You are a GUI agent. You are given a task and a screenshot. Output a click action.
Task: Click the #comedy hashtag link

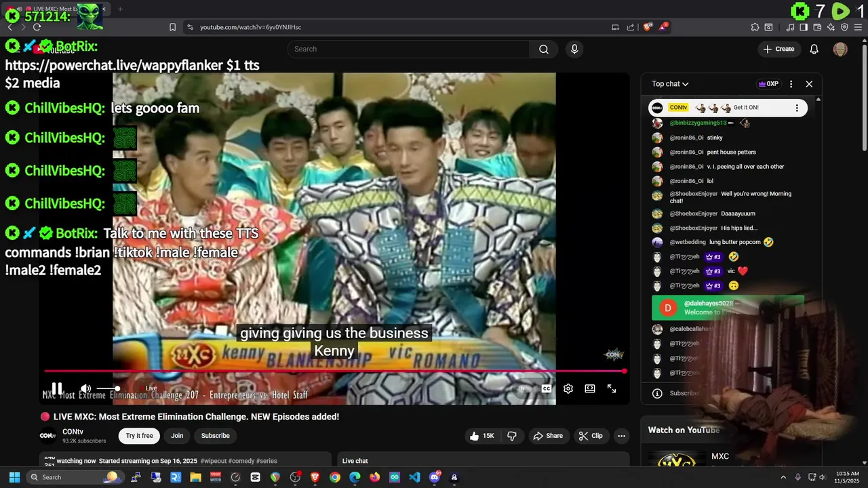(x=241, y=461)
